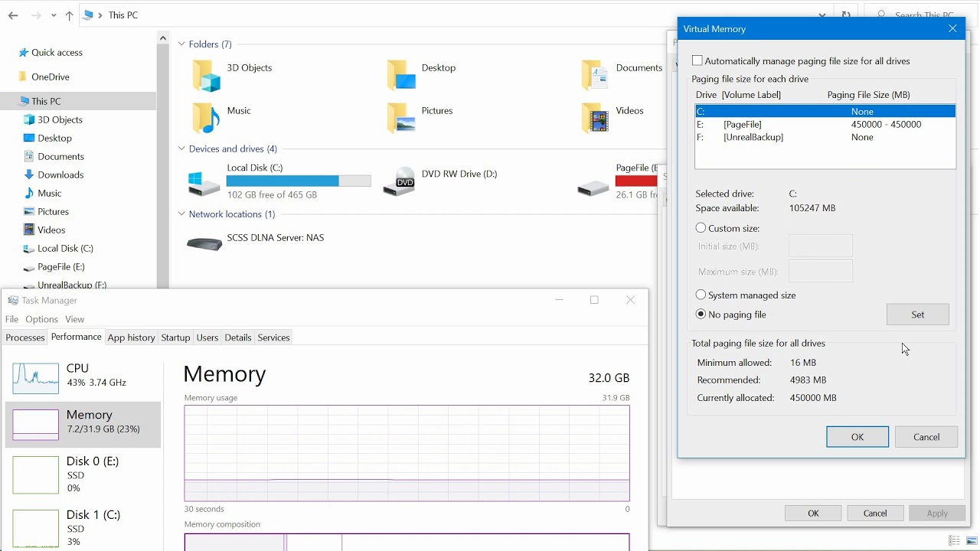Collapse the Folders (7) group

pyautogui.click(x=181, y=44)
